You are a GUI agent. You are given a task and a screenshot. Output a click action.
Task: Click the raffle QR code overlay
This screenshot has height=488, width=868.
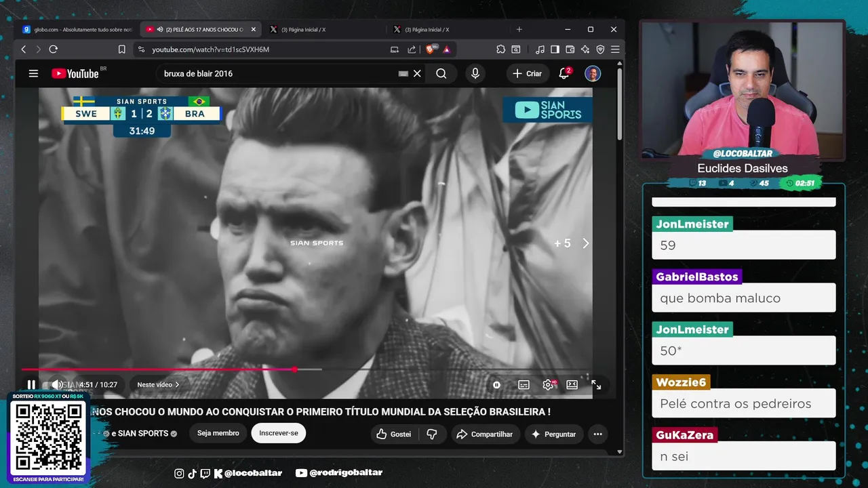49,437
